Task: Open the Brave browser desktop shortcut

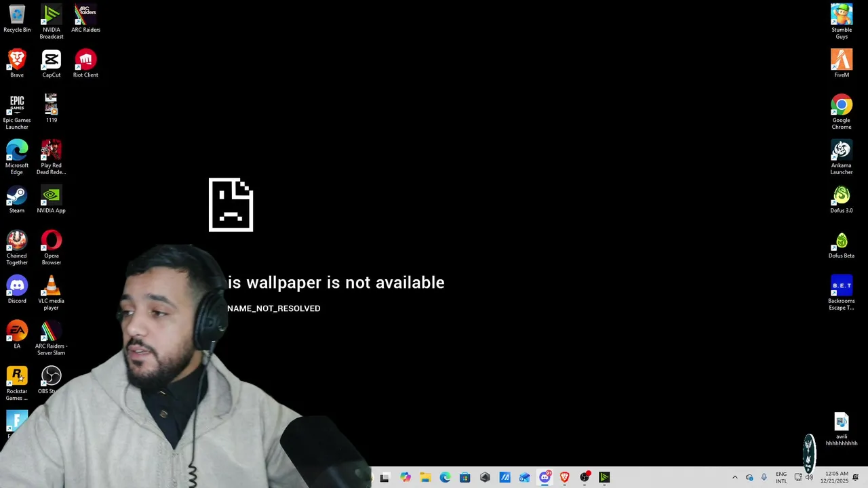Action: click(17, 64)
